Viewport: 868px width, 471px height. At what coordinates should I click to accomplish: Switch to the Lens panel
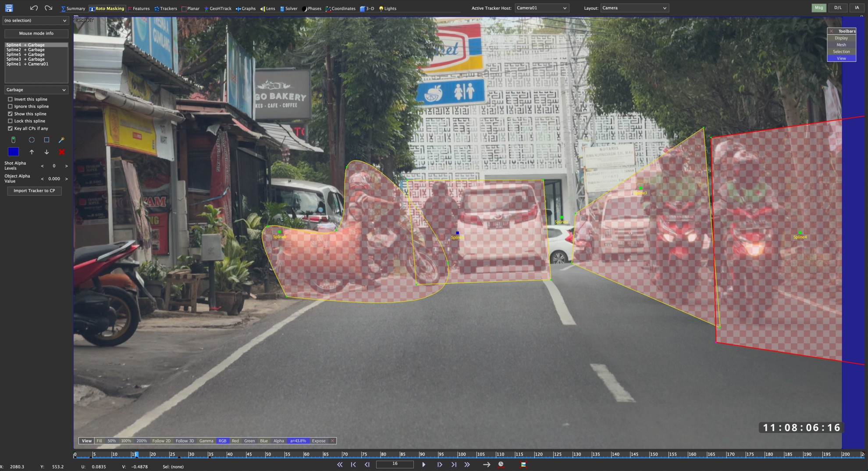tap(268, 8)
